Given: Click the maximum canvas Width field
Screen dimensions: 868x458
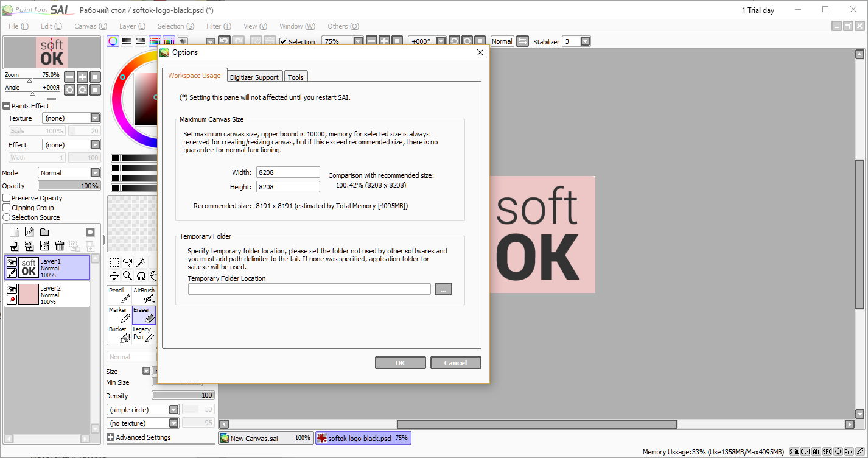Looking at the screenshot, I should pos(289,172).
